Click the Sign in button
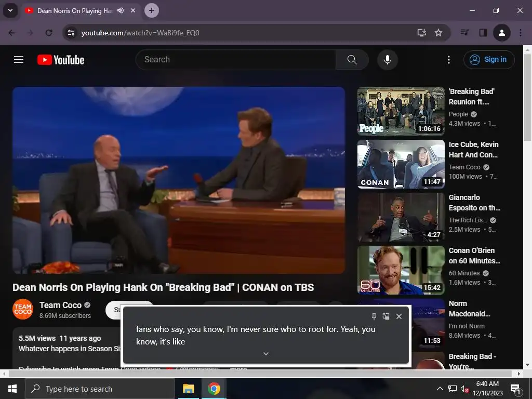The width and height of the screenshot is (532, 399). pos(488,60)
